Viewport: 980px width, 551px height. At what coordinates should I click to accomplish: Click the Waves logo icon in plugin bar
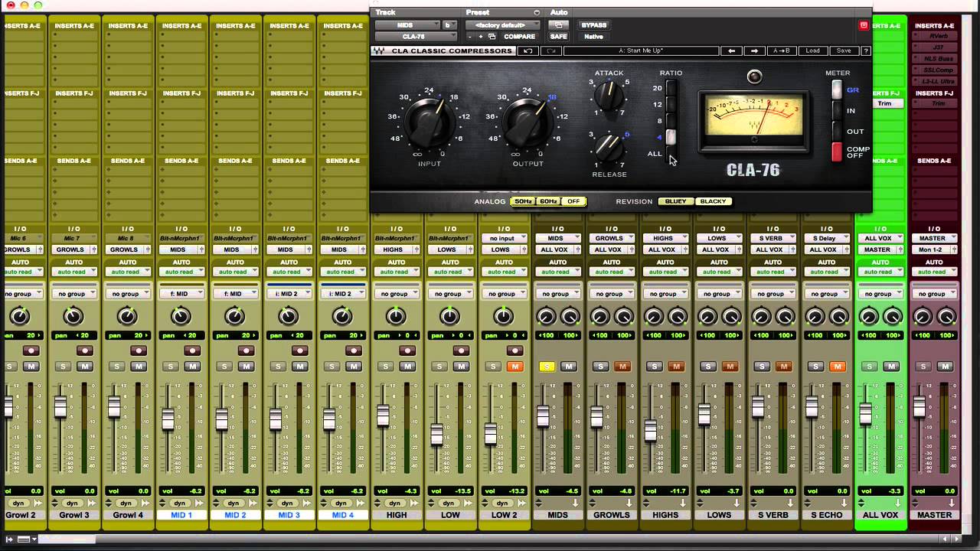pos(377,51)
